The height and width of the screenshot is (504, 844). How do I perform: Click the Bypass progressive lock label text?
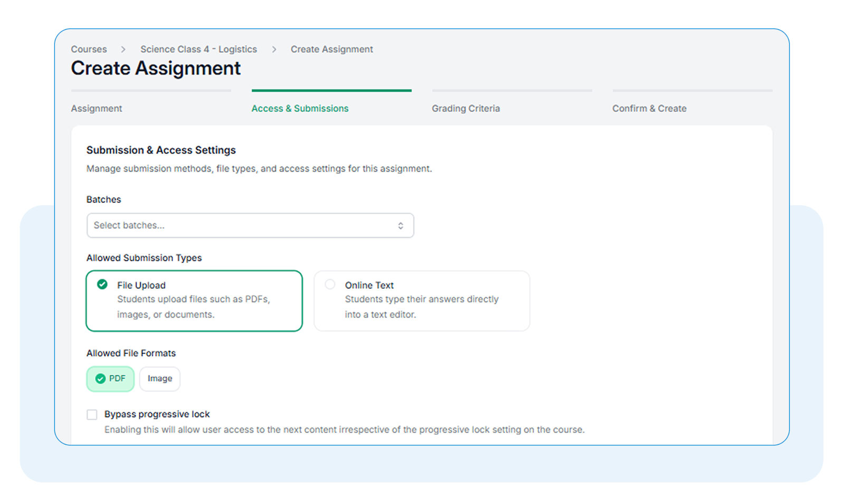pyautogui.click(x=157, y=414)
